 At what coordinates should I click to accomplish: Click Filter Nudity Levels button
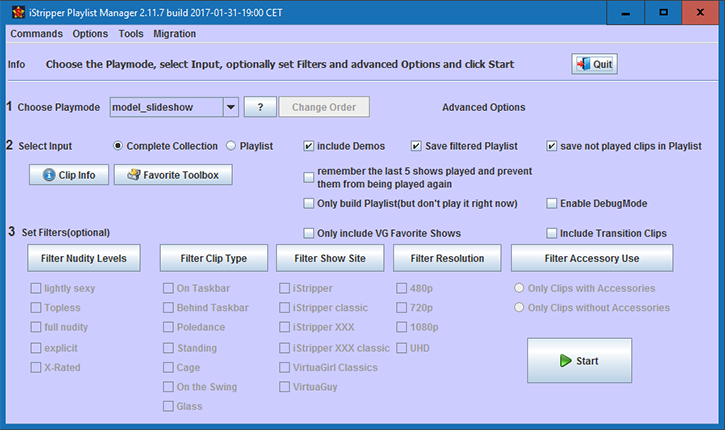coord(84,258)
